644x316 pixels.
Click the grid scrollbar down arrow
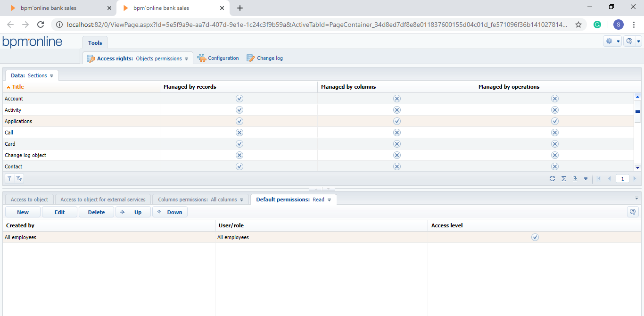[x=637, y=167]
